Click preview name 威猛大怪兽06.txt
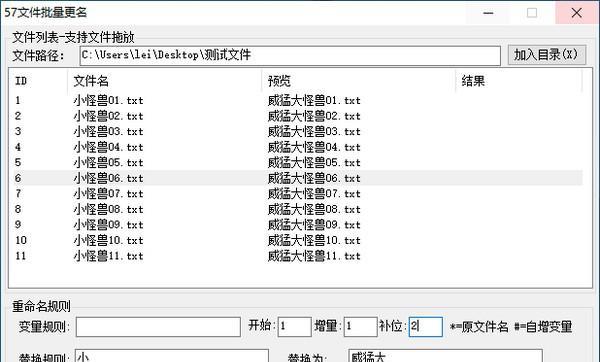This screenshot has height=362, width=600. pyautogui.click(x=314, y=178)
